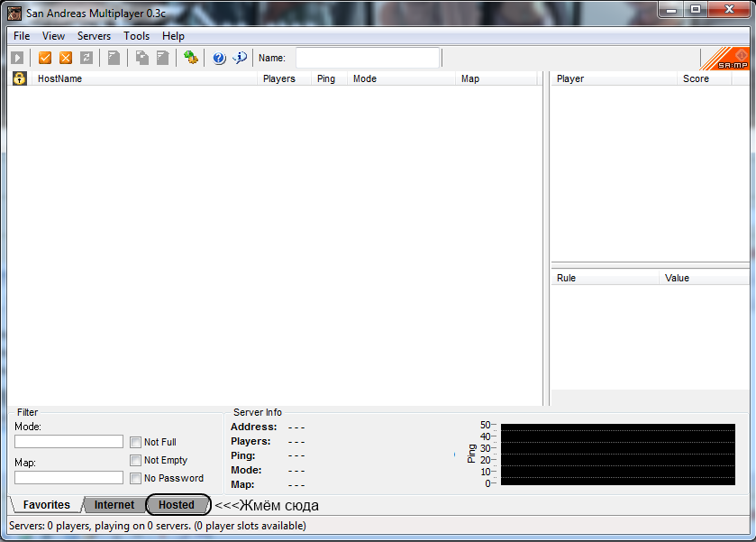The height and width of the screenshot is (542, 756).
Task: Click the Connect play arrow toolbar icon
Action: (17, 58)
